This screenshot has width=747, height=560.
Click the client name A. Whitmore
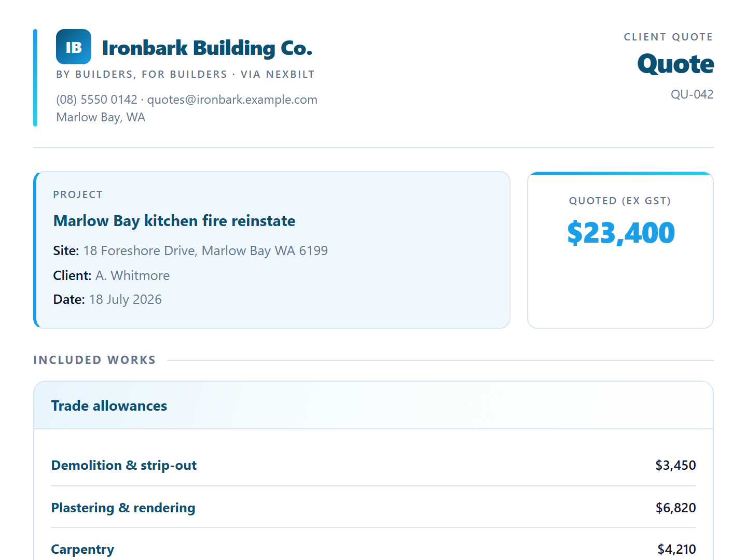pos(132,275)
